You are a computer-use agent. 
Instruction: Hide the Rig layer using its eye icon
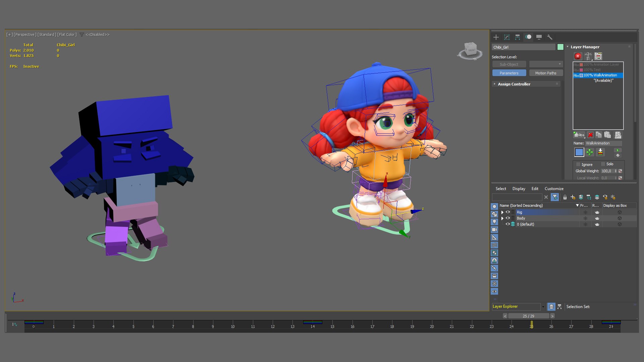point(508,212)
